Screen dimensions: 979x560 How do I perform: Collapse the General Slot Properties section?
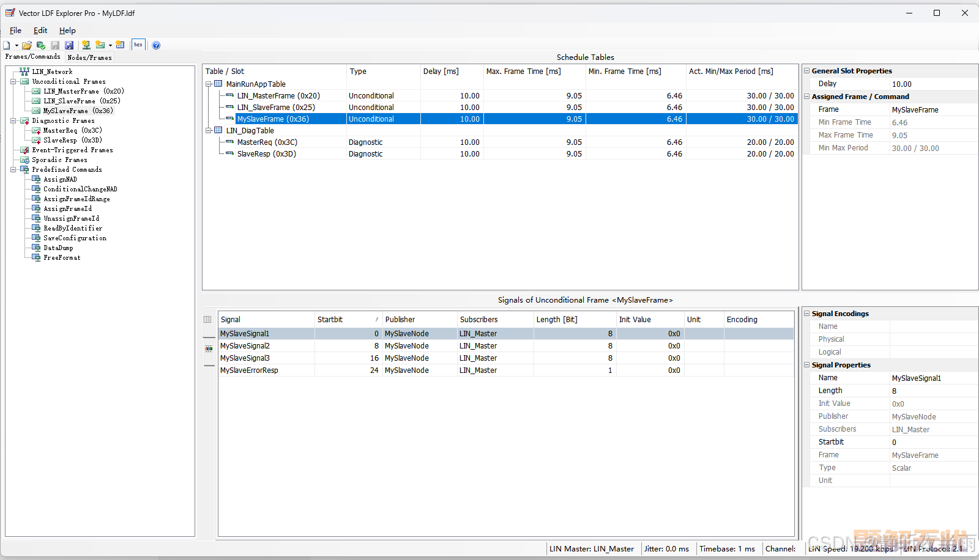(806, 71)
